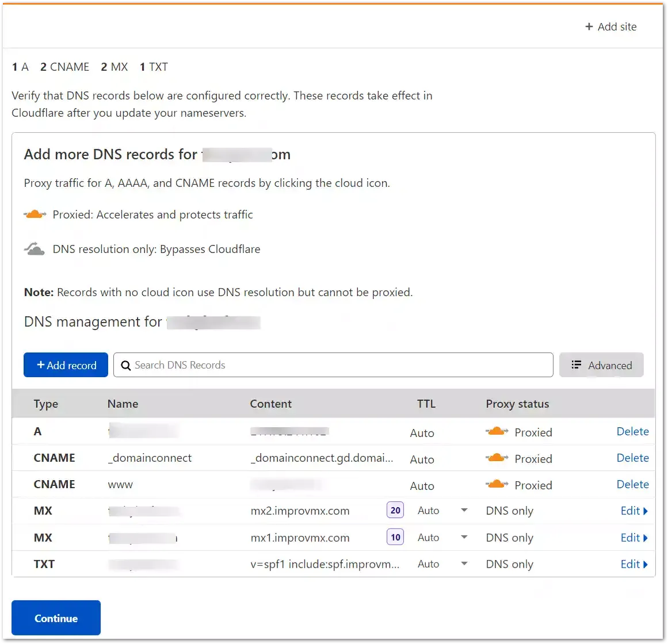Viewport: 668px width, 644px height.
Task: Toggle the proxied cloud for the www CNAME
Action: point(497,484)
